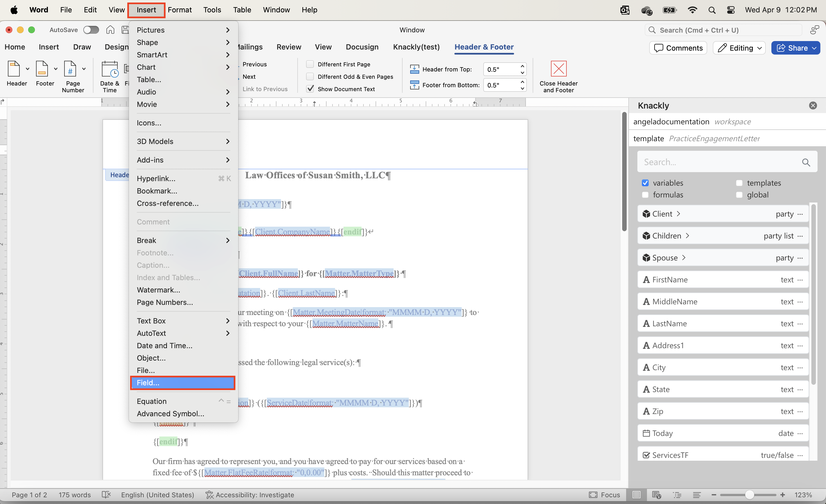The height and width of the screenshot is (504, 826).
Task: Click the Header ribbon icon
Action: 14,69
